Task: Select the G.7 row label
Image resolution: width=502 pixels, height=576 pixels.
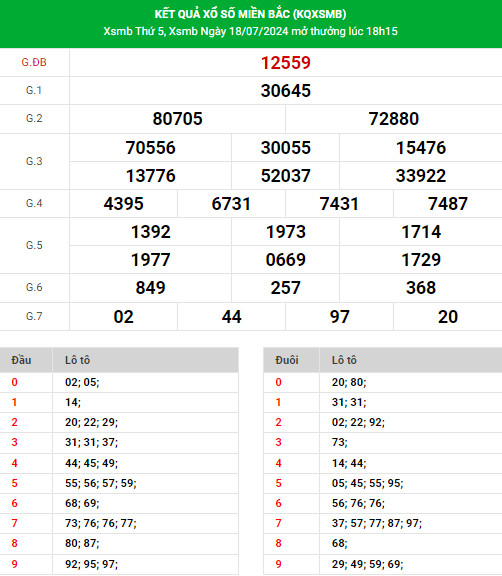Action: pyautogui.click(x=34, y=316)
